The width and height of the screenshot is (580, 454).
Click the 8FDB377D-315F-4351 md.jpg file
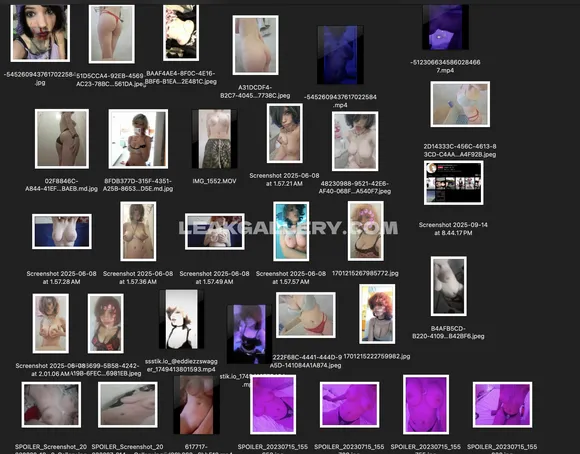[x=138, y=139]
